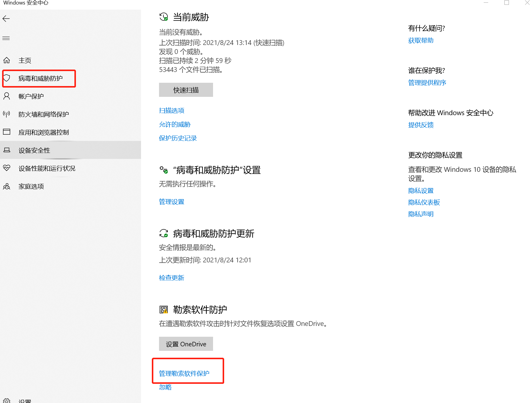Open 扫描选项 link
Viewport: 532px width, 403px height.
click(x=172, y=110)
